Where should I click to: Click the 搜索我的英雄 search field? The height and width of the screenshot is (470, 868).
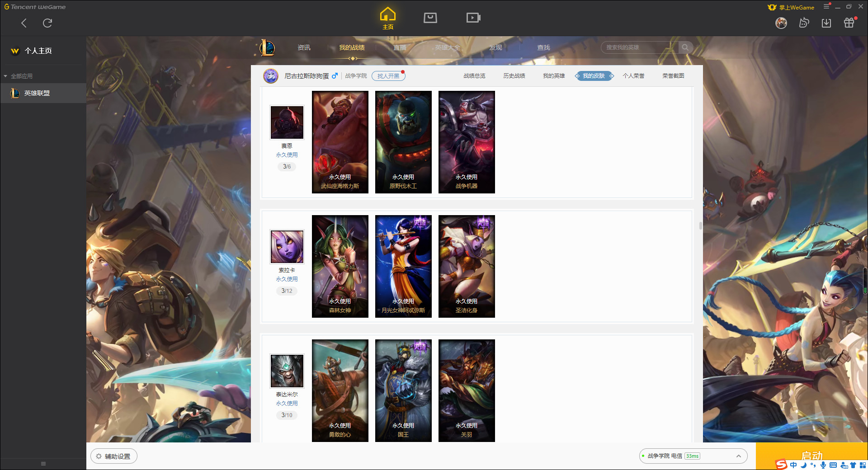click(x=640, y=47)
